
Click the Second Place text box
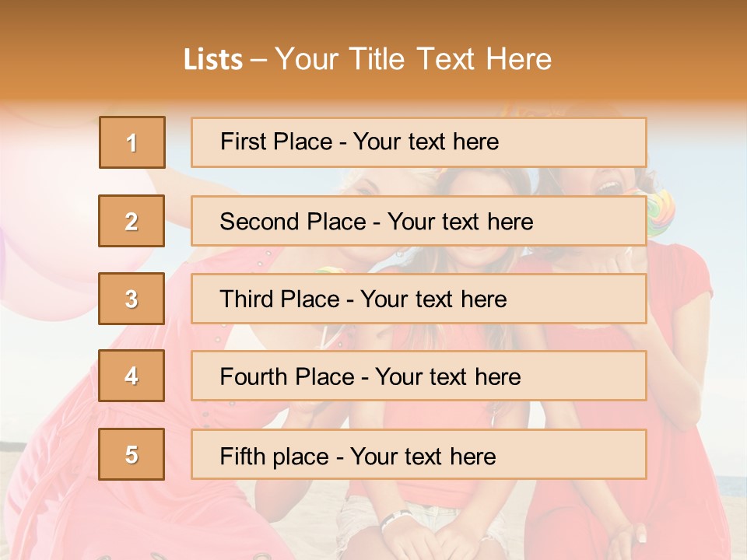(419, 222)
